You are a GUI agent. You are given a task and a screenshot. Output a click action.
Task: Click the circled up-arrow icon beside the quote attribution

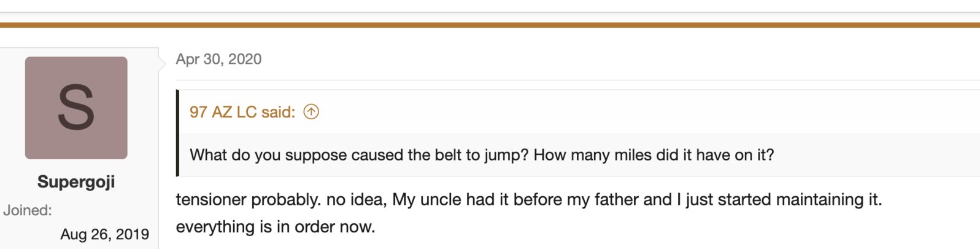[311, 112]
